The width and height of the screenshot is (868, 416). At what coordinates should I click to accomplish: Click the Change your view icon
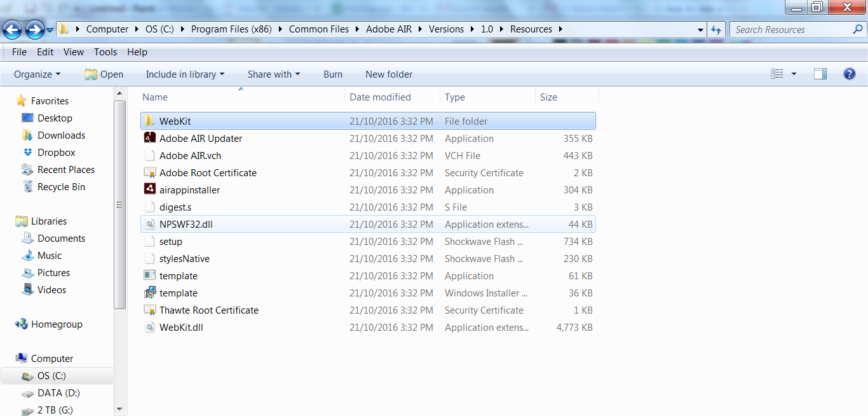click(x=777, y=74)
